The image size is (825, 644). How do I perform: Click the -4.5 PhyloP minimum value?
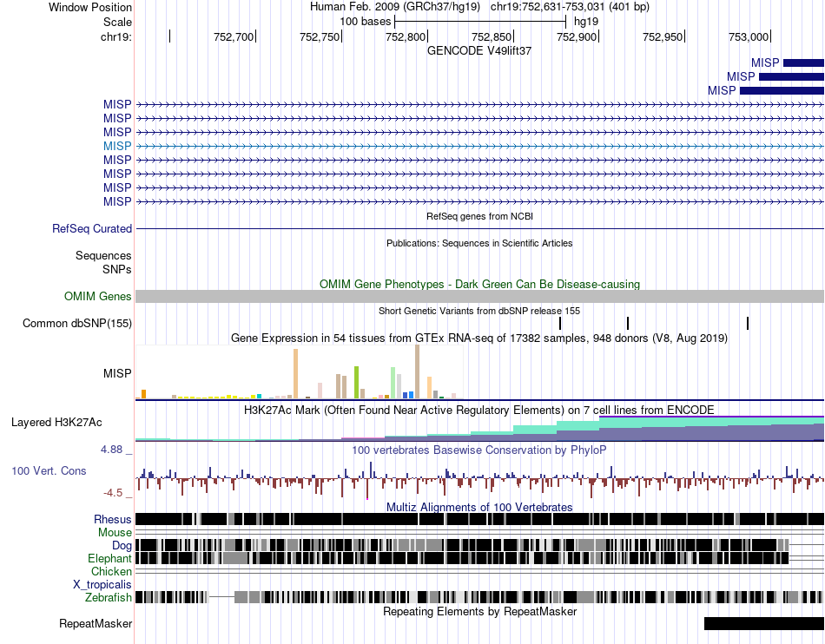113,493
